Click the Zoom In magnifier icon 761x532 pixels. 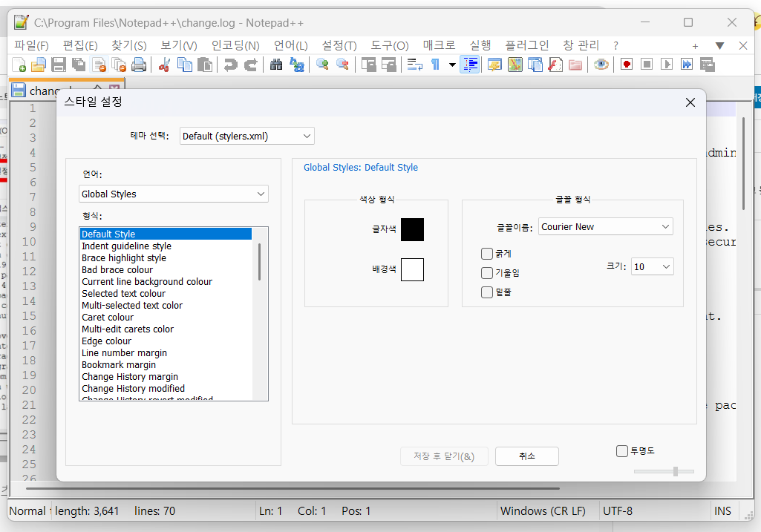322,65
